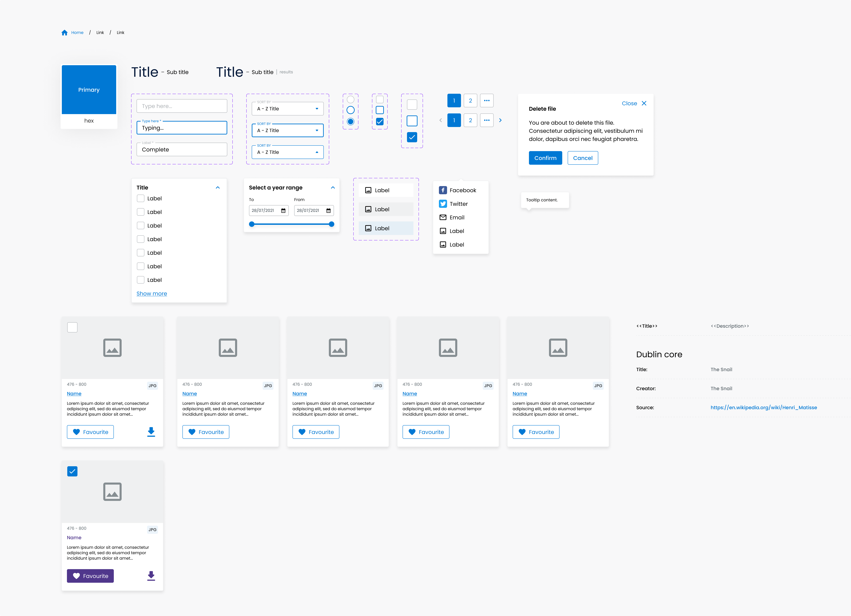
Task: Click the right handle of year range slider
Action: [x=331, y=224]
